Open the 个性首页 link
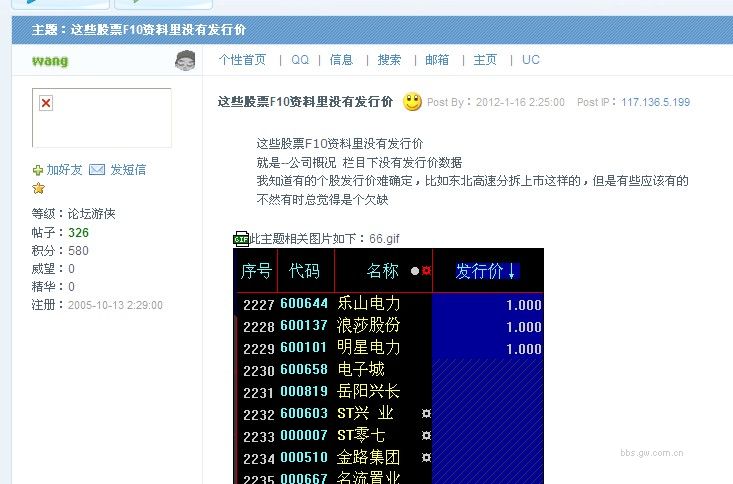733x484 pixels. (242, 60)
